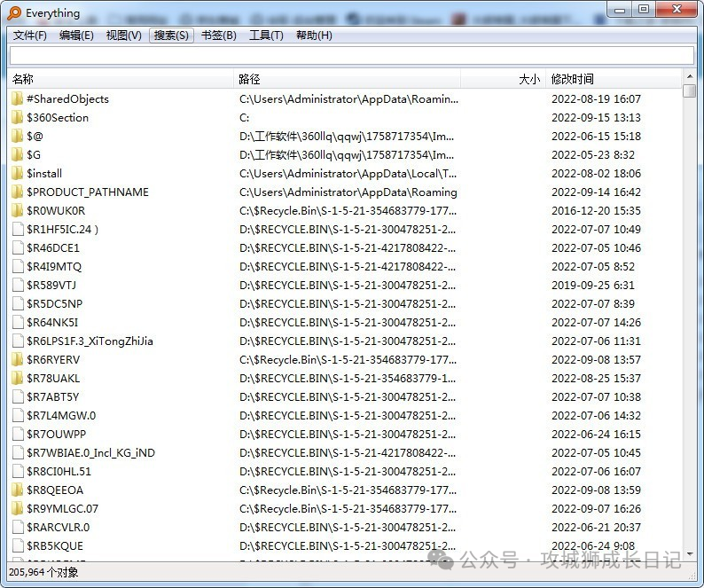
Task: Click date 2022-05-23 8:32
Action: click(x=593, y=155)
